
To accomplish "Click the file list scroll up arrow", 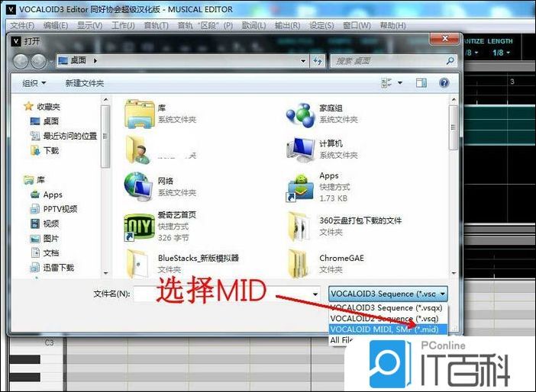I will pos(454,99).
